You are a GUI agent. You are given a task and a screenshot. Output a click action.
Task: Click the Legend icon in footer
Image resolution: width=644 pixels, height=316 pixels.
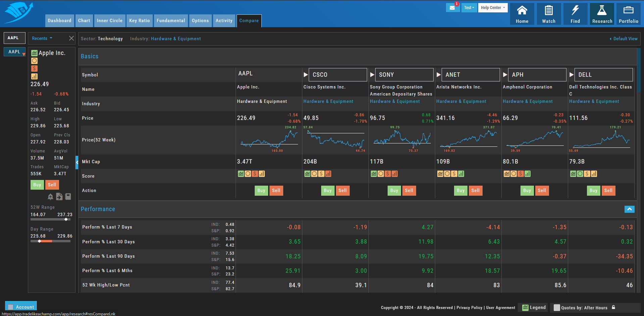pyautogui.click(x=526, y=308)
